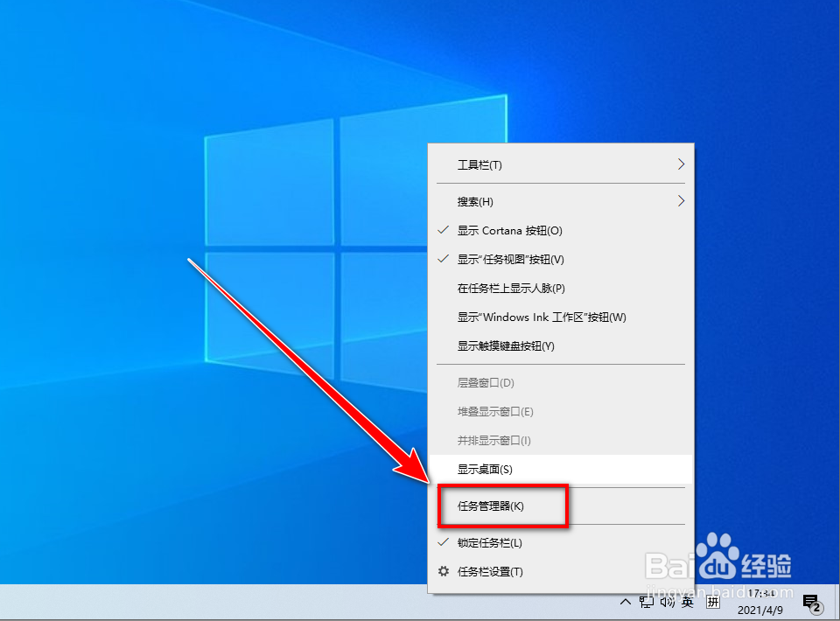
Task: Open the network icon in the system tray
Action: pos(645,603)
